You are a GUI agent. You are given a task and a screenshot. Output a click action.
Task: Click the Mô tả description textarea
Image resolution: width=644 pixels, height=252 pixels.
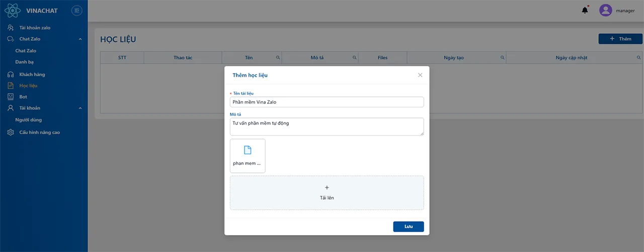point(327,127)
